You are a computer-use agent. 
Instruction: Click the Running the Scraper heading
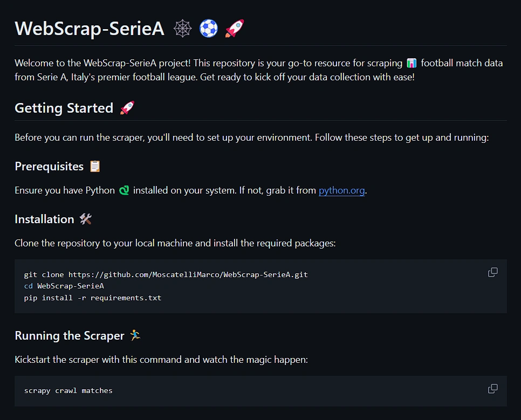[x=70, y=335]
